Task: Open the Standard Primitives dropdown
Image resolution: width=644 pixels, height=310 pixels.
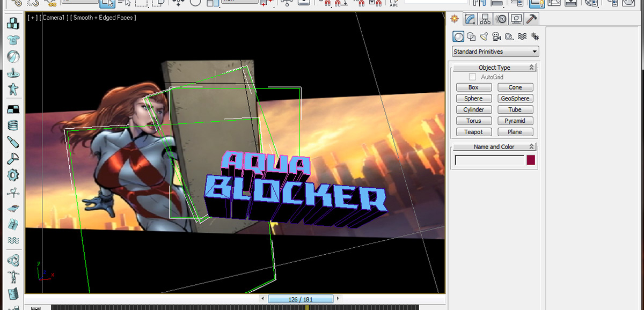Action: (495, 52)
